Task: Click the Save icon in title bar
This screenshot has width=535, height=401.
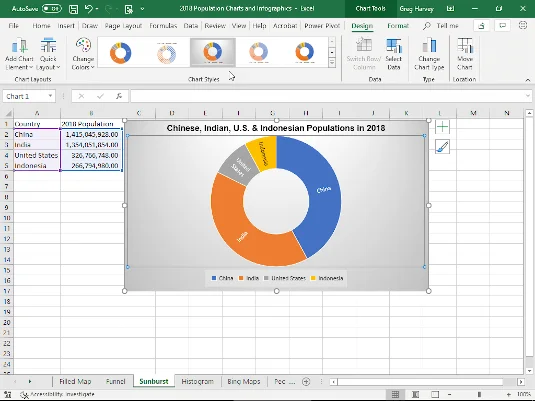Action: (73, 9)
